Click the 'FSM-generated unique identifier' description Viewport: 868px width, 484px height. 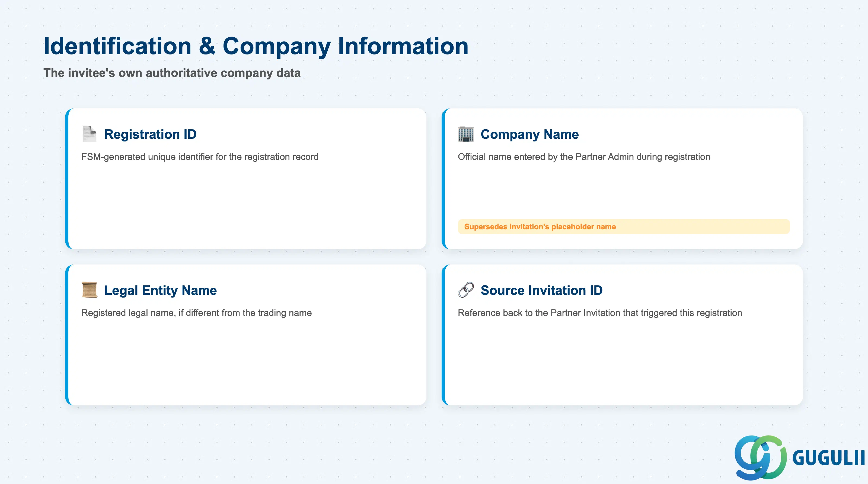pyautogui.click(x=200, y=157)
